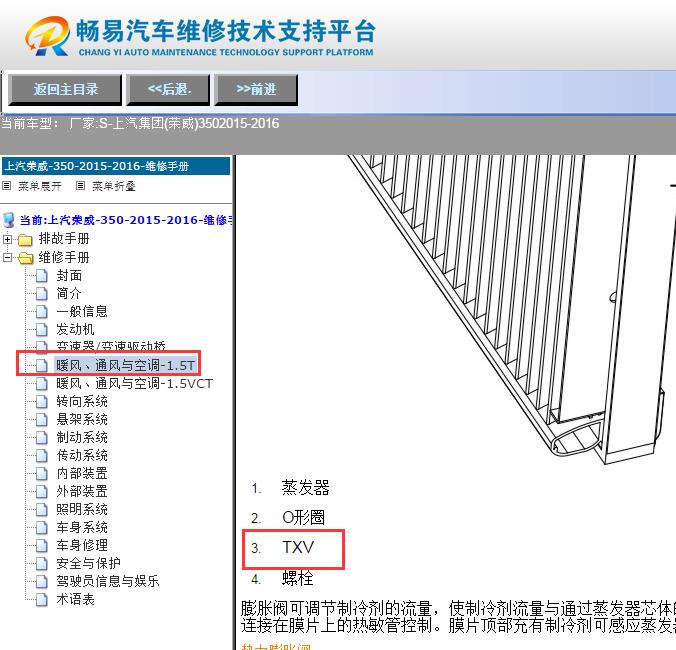Screen dimensions: 676x650
Task: Click the document icon beside 内部装置
Action: (41, 473)
